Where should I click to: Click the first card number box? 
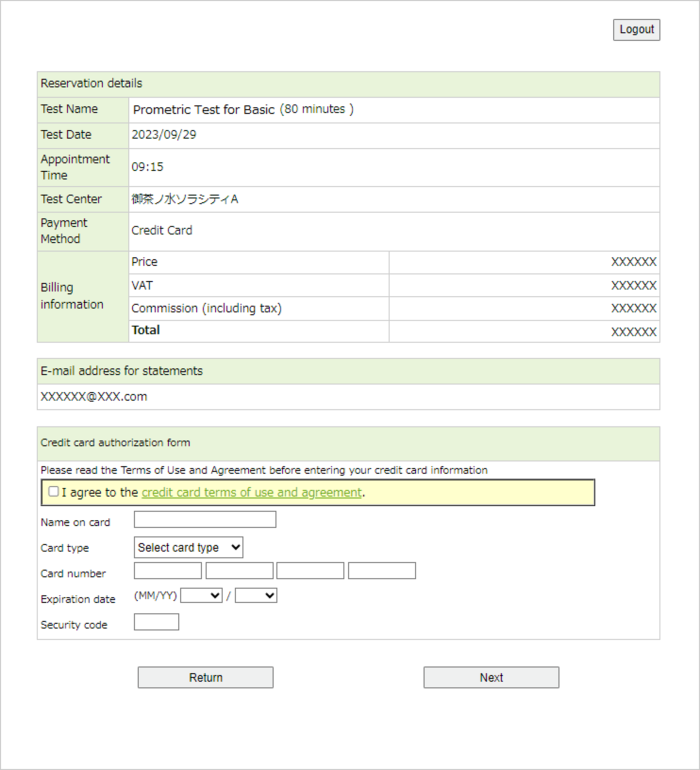point(167,570)
